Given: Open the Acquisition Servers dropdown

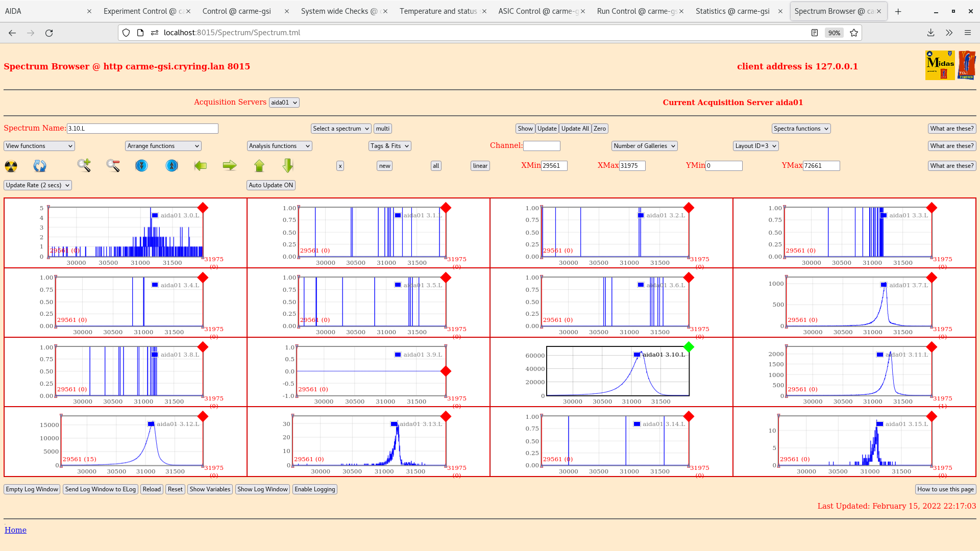Looking at the screenshot, I should click(x=284, y=102).
